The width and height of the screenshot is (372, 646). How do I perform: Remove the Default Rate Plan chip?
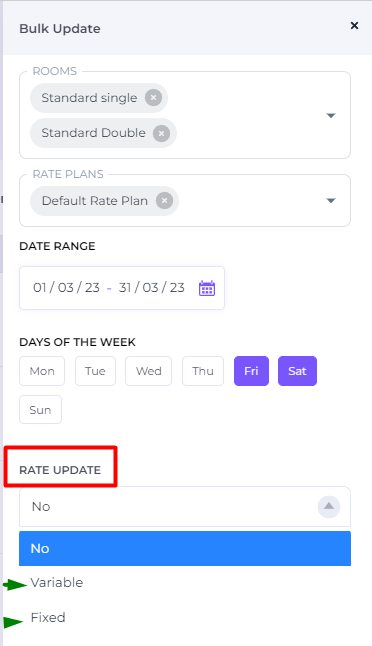(x=164, y=201)
